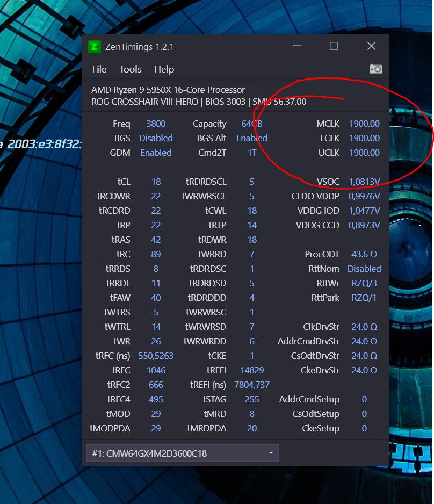
Task: Open the Help menu
Action: point(164,69)
